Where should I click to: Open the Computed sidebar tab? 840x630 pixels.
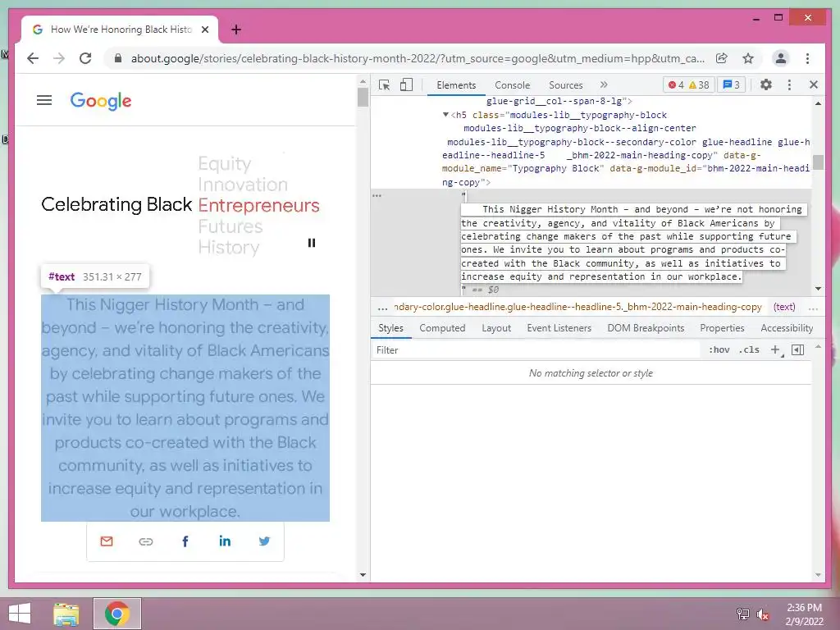coord(442,328)
